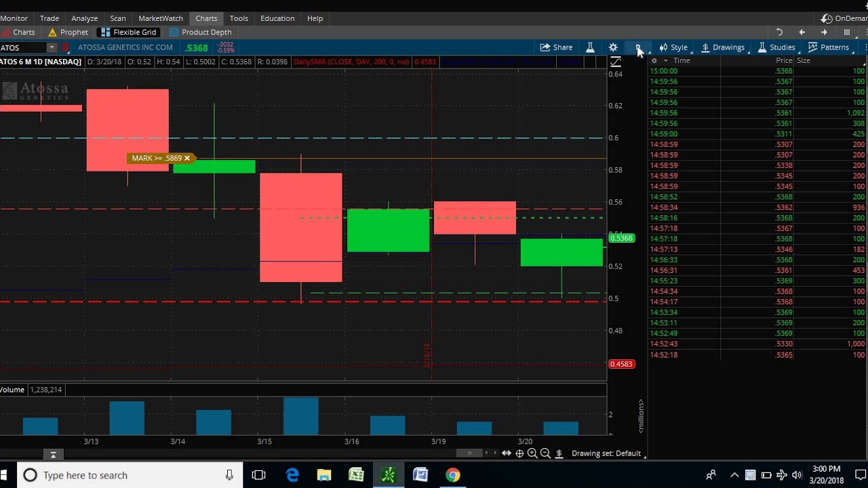Select the 15:00:00 time and sales row
This screenshot has height=488, width=868.
click(757, 71)
